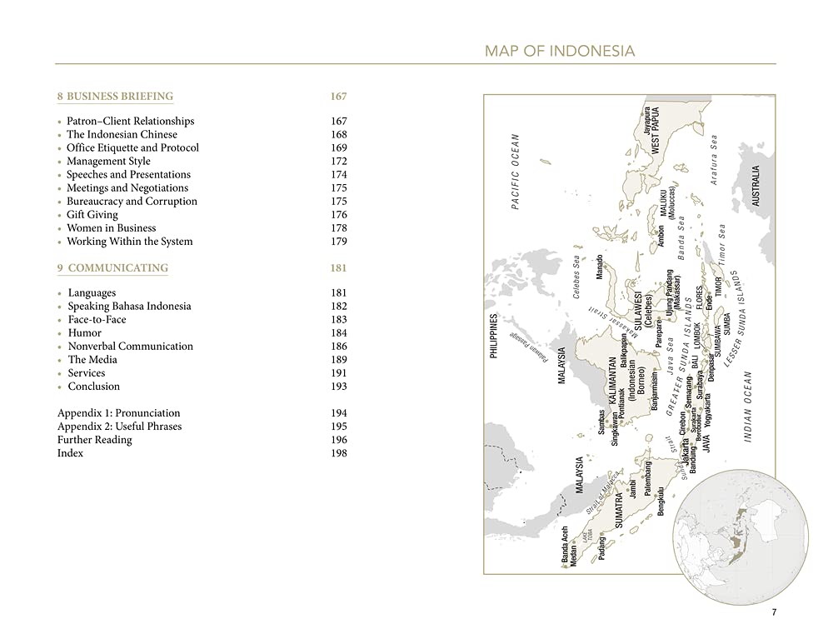Viewport: 833px width, 644px height.
Task: Go to the "Further Reading" entry
Action: [x=94, y=440]
